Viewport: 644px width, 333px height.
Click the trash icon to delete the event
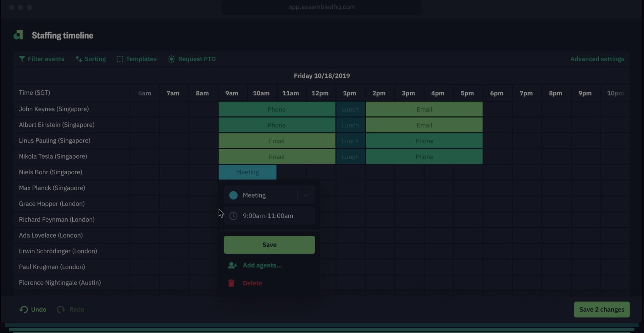231,283
